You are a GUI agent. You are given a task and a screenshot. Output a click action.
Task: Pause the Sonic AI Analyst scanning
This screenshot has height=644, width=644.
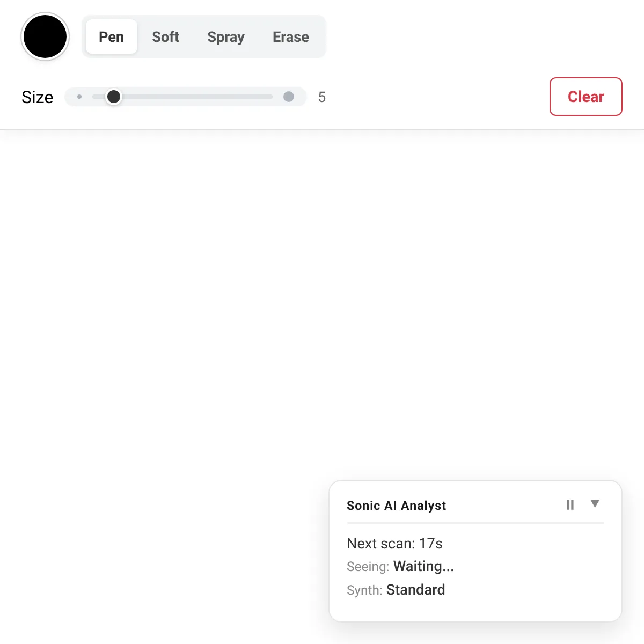point(570,504)
